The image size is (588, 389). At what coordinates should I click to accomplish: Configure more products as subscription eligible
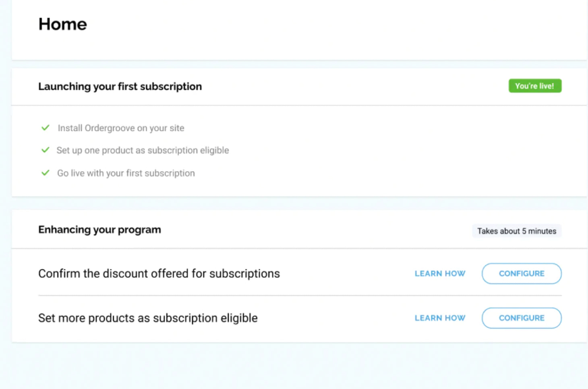pyautogui.click(x=521, y=318)
